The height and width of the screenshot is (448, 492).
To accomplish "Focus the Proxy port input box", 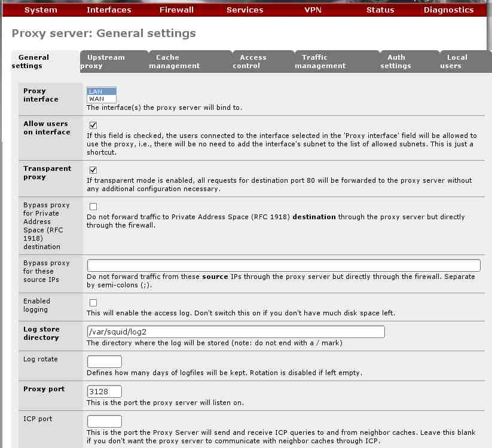I will coord(105,391).
